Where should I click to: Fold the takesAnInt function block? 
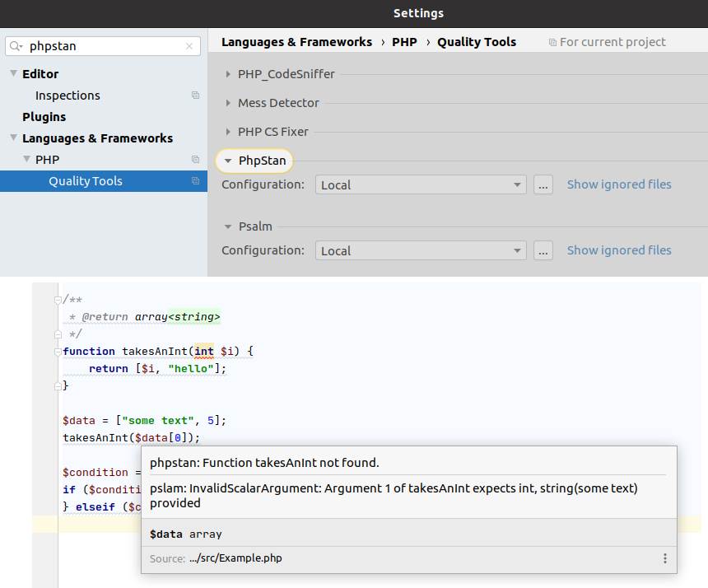click(58, 352)
